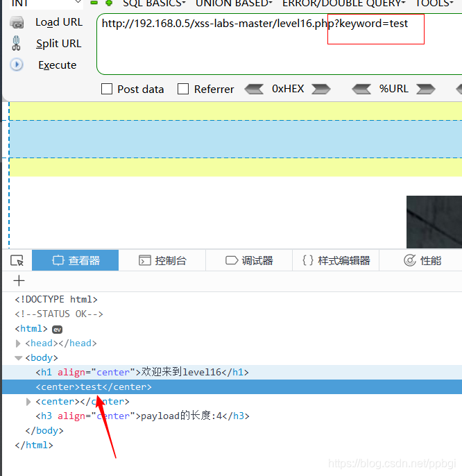Image resolution: width=462 pixels, height=476 pixels.
Task: Switch to the 样式编辑器 style editor tab
Action: [336, 260]
